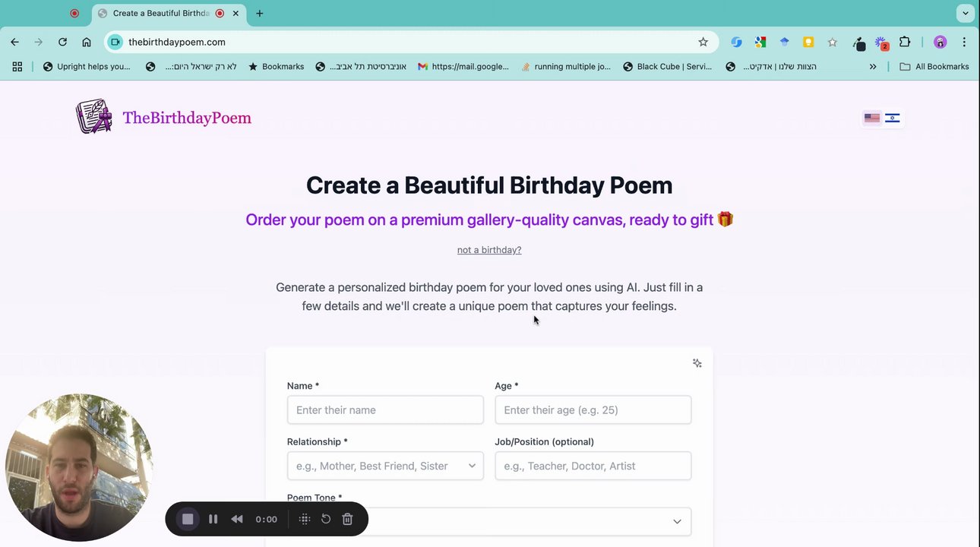This screenshot has width=980, height=547.
Task: Open the browser Extensions puzzle icon
Action: point(905,43)
